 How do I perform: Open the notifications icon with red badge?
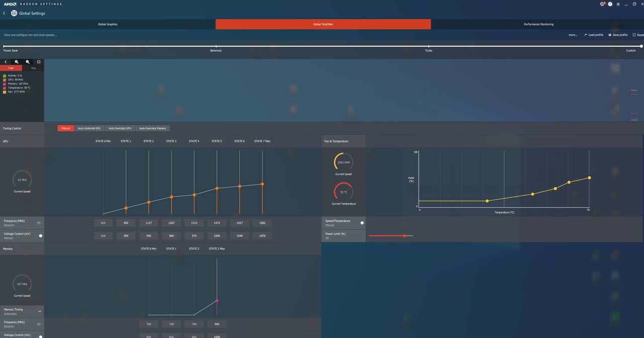[x=602, y=4]
